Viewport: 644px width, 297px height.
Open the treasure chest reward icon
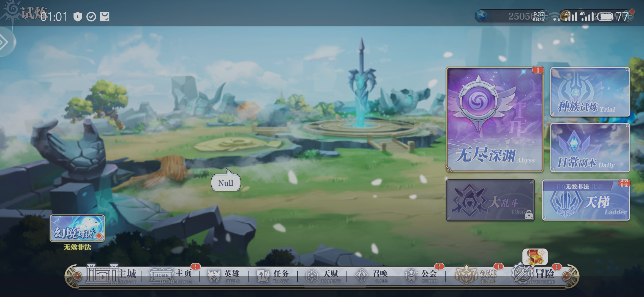[535, 257]
